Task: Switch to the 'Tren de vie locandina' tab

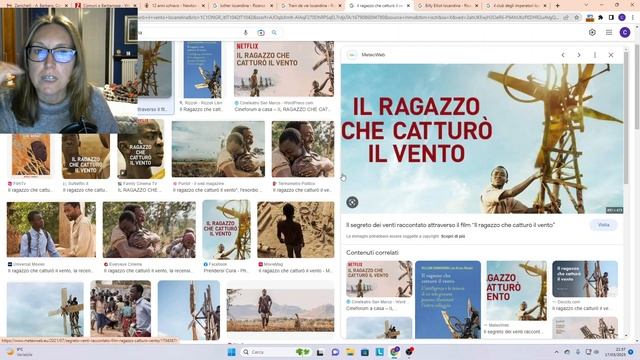Action: [311, 6]
